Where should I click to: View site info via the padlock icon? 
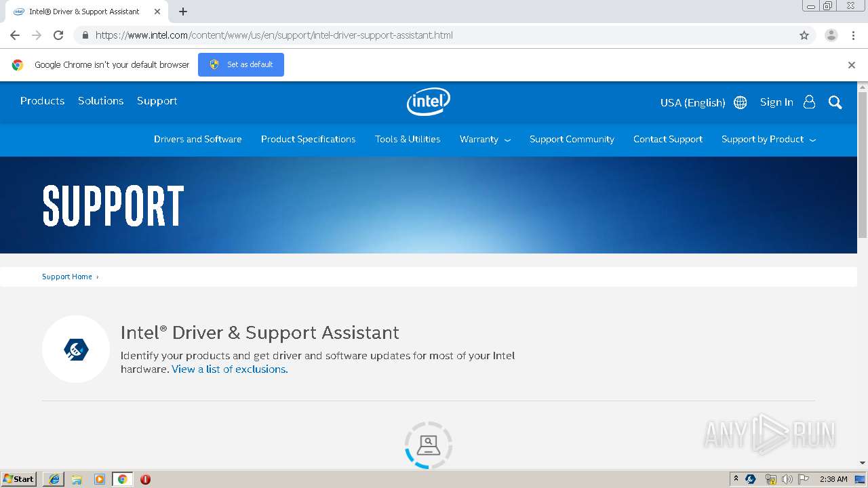pyautogui.click(x=85, y=35)
